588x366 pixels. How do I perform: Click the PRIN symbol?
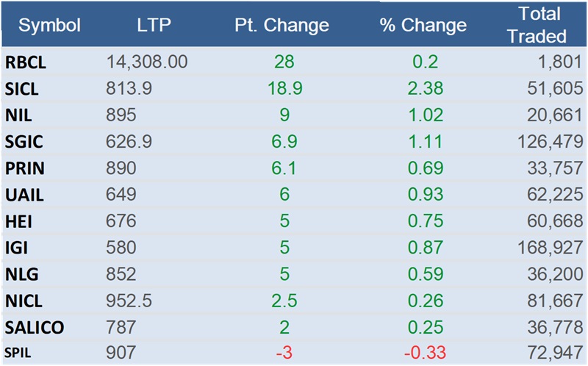[x=24, y=168]
